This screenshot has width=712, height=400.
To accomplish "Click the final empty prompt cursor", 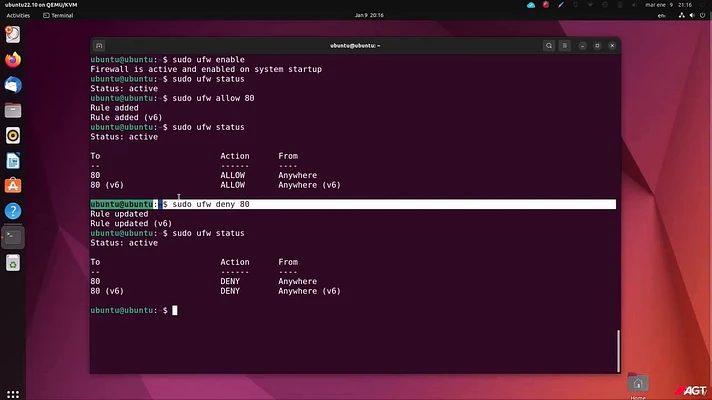I will pos(175,310).
